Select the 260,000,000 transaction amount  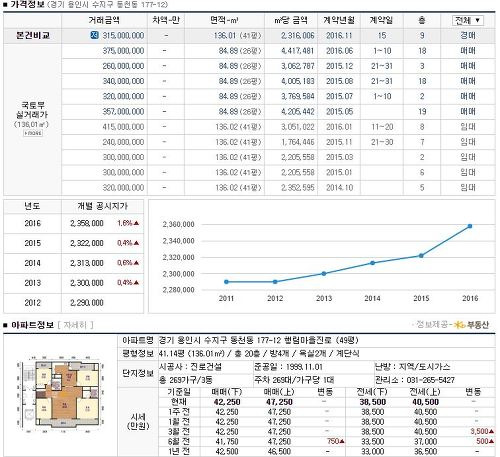[123, 66]
